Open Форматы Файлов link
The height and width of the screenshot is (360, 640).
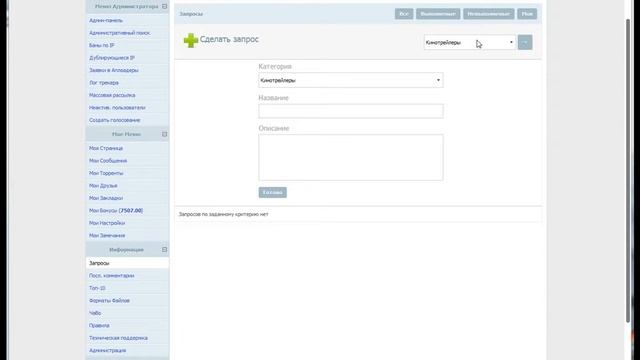click(109, 301)
